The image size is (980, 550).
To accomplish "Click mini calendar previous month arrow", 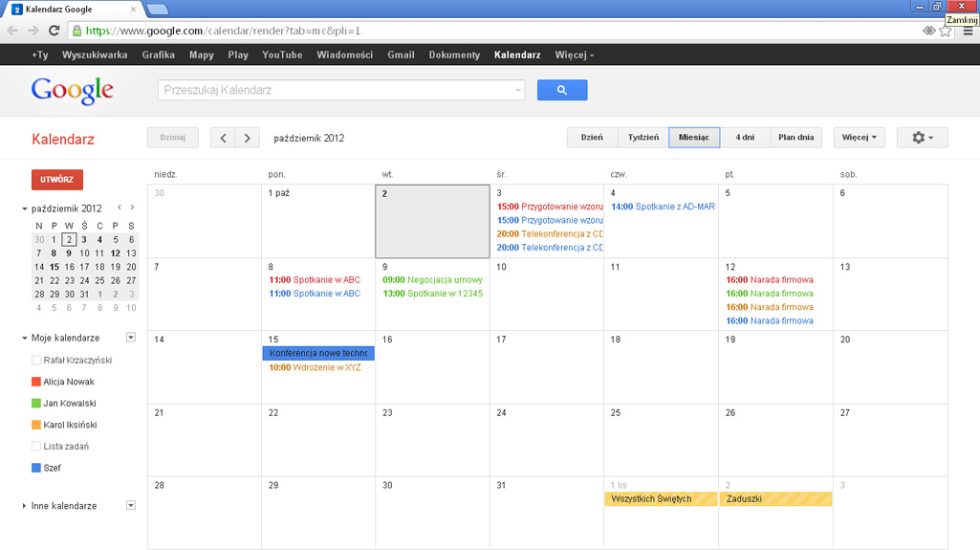I will point(120,208).
